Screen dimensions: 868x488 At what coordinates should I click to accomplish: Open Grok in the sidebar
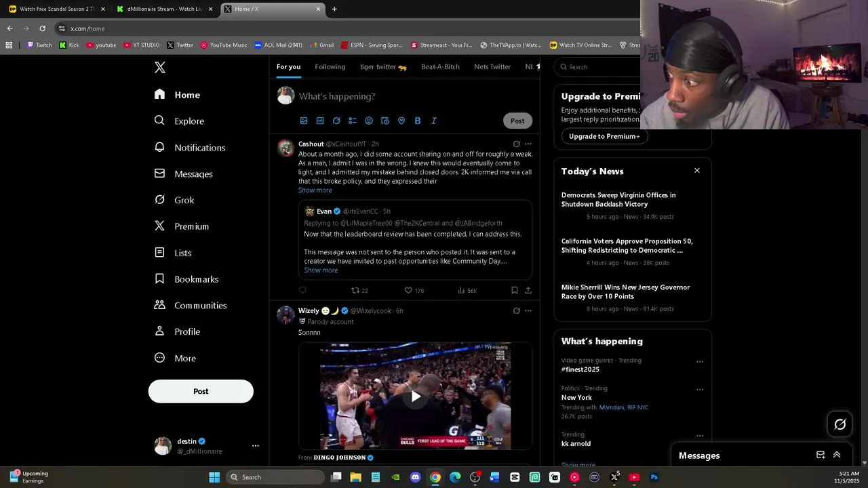pos(174,200)
